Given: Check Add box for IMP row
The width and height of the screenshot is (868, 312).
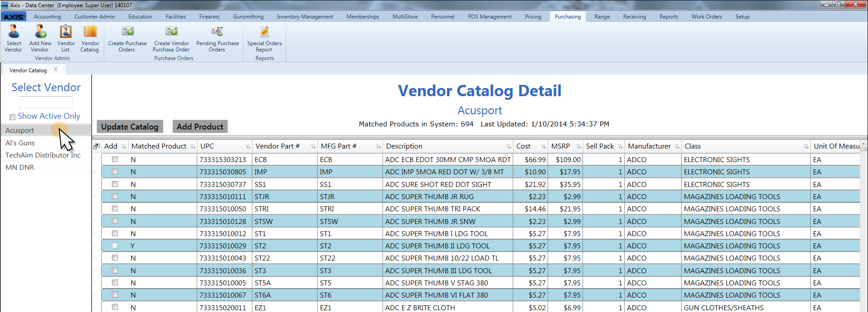Looking at the screenshot, I should tap(115, 172).
